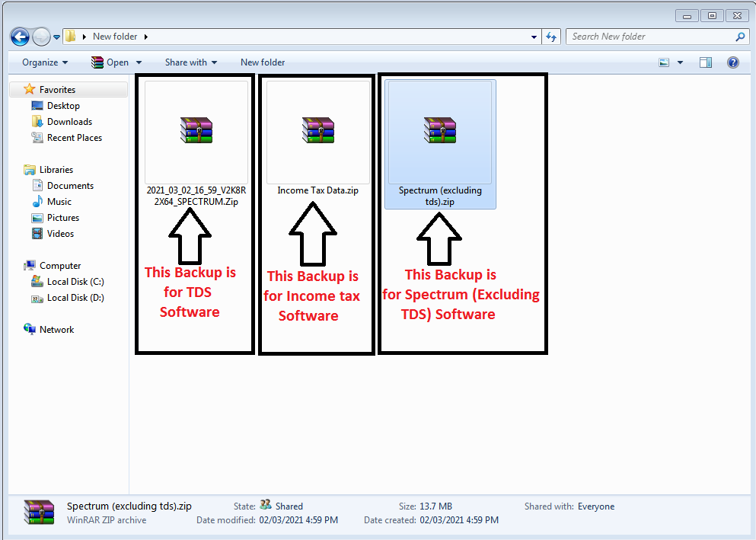The image size is (756, 540).
Task: Click the Spectrum (excluding tds).zip file name label
Action: (x=440, y=196)
